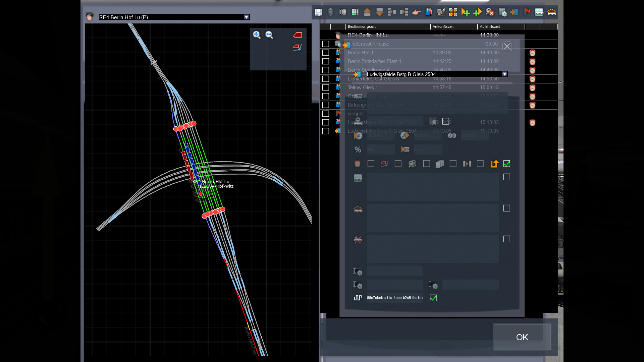Zoom in on the track map
644x362 pixels.
257,35
